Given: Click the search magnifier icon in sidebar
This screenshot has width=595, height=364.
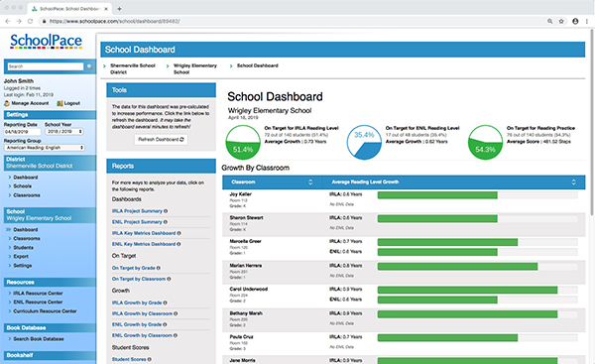Looking at the screenshot, I should (x=89, y=66).
